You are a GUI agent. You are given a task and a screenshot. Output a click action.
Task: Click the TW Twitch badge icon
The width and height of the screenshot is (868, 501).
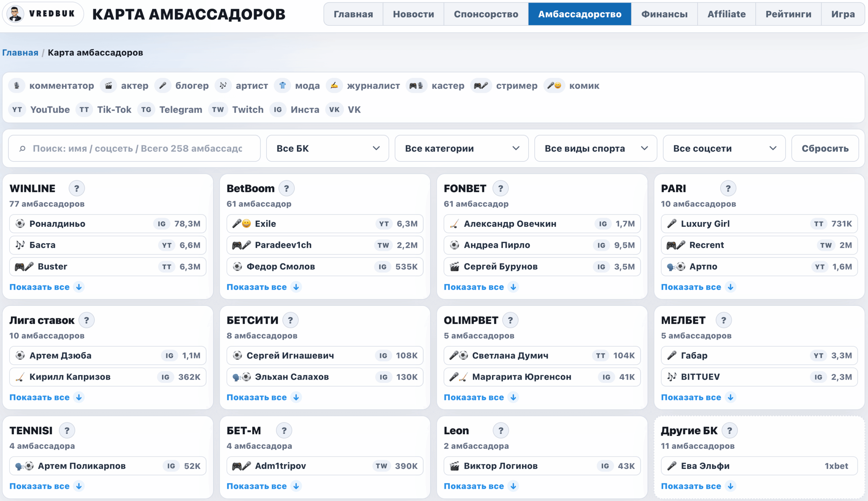[x=218, y=110]
